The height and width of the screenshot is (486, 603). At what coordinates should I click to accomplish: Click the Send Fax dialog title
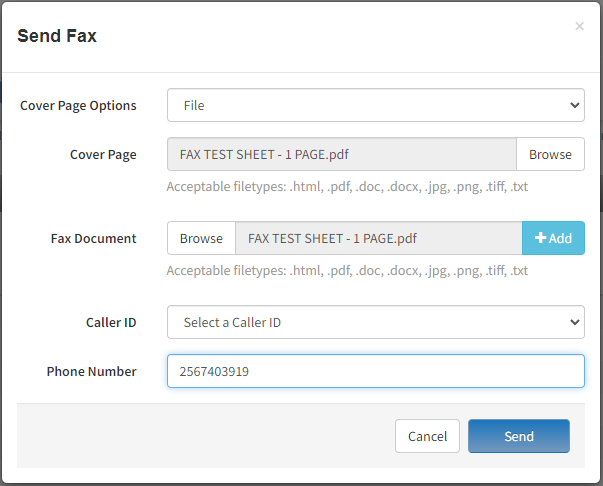57,36
